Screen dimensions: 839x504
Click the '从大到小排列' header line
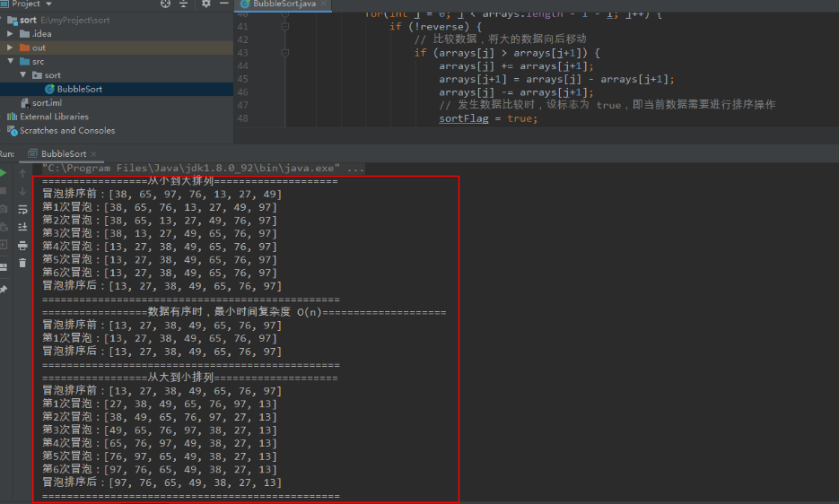pos(190,378)
